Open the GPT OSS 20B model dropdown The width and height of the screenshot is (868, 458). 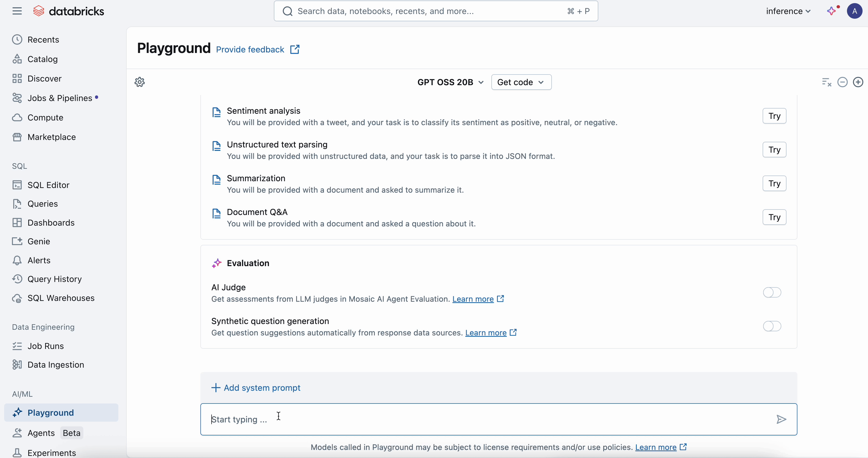(x=450, y=82)
